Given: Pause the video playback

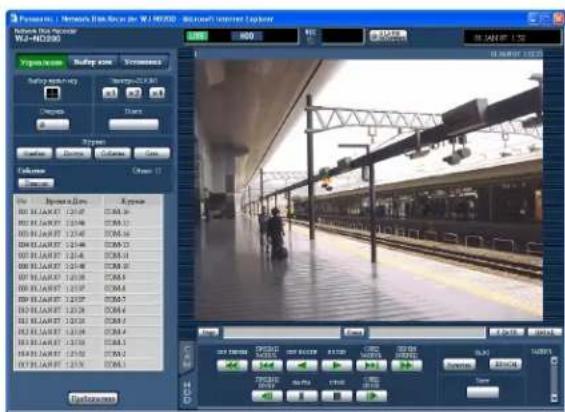Looking at the screenshot, I should tap(302, 396).
